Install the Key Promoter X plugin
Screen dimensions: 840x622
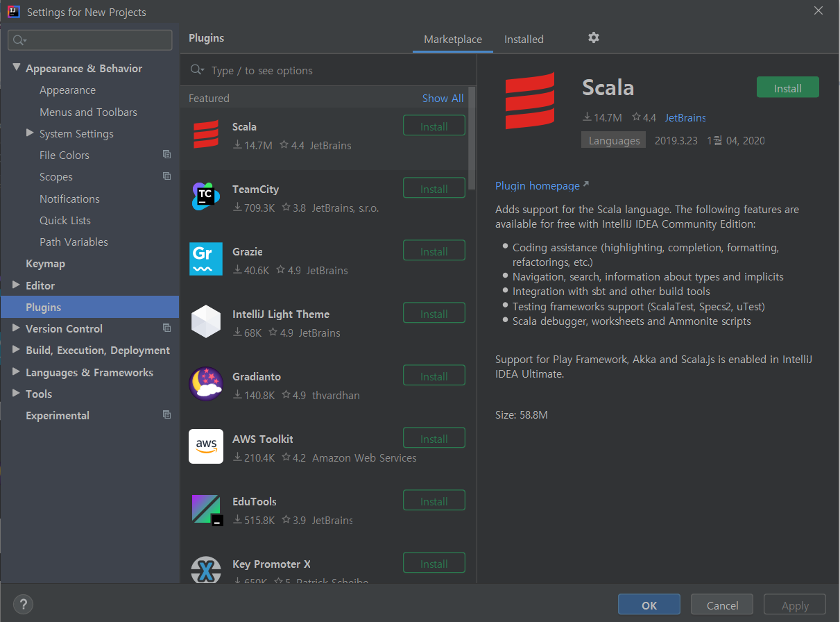coord(434,564)
